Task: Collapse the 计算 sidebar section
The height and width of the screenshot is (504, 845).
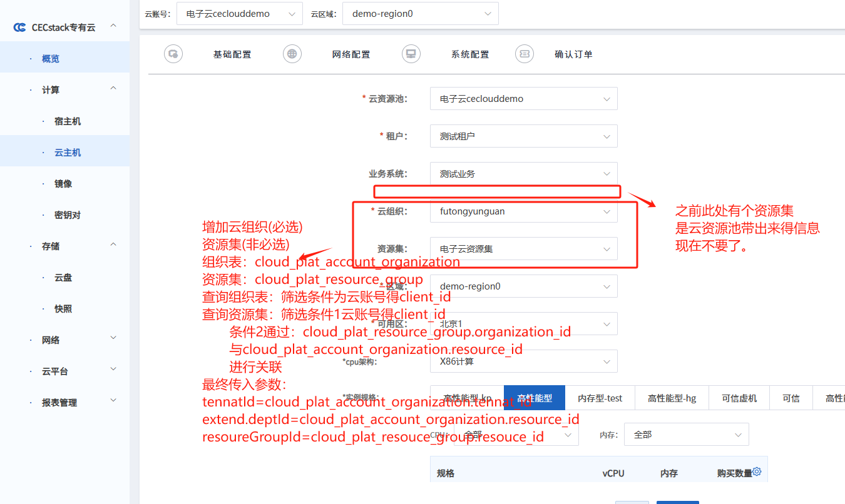Action: [113, 89]
